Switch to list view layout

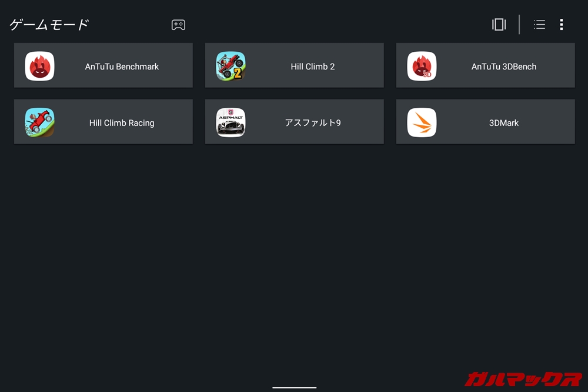[539, 25]
